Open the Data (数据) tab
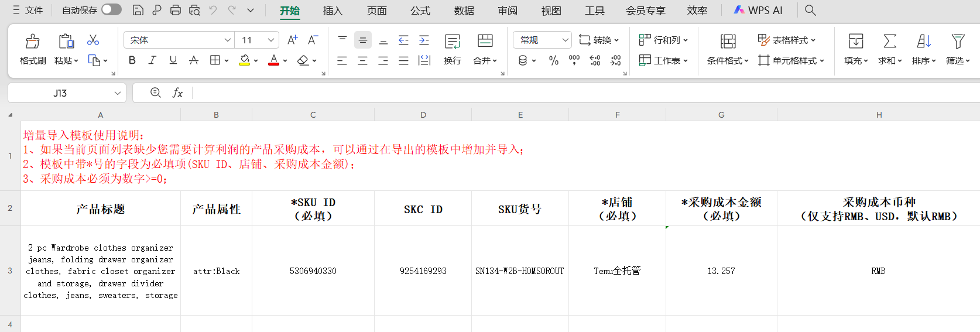The height and width of the screenshot is (332, 980). pos(464,11)
